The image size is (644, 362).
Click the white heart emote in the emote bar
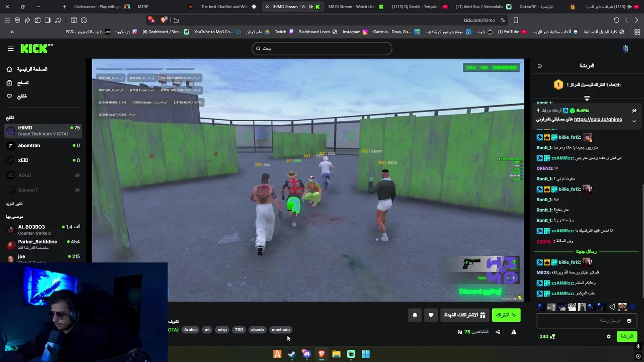point(612,307)
